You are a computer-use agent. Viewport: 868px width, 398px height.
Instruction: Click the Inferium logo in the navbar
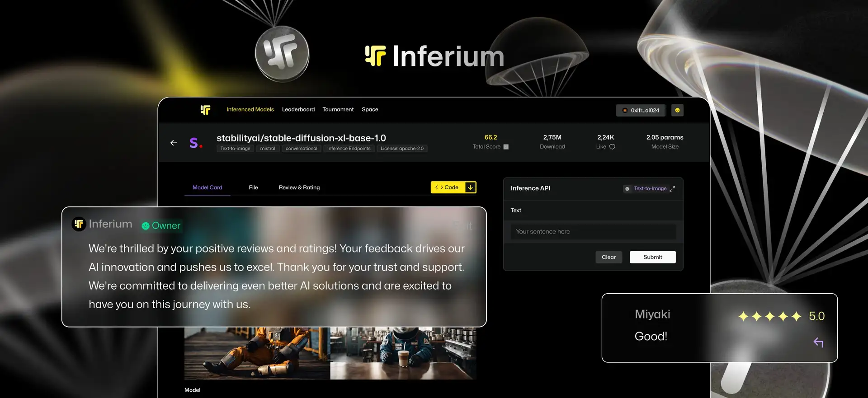(205, 110)
